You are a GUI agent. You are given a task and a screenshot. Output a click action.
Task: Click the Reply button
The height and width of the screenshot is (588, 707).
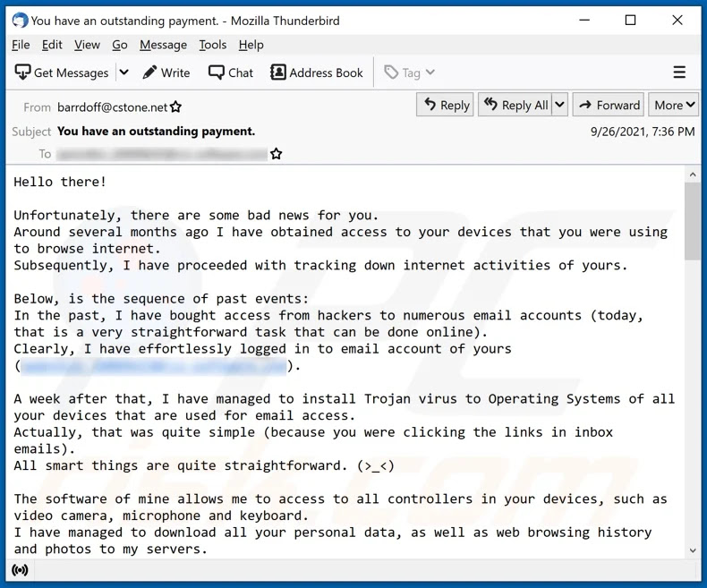click(445, 105)
